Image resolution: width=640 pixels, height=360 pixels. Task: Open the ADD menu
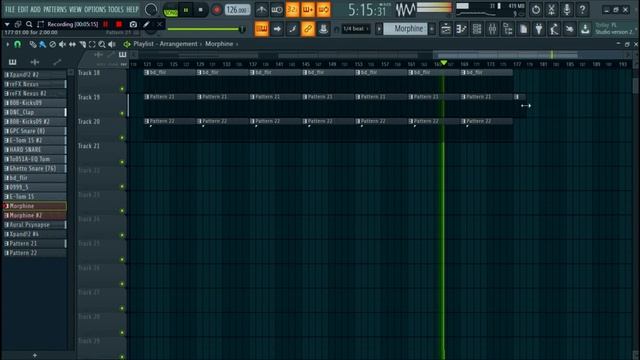tap(36, 9)
